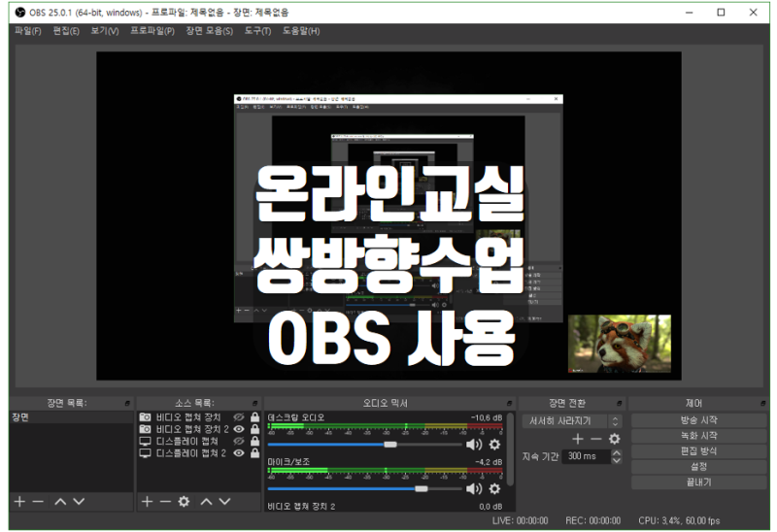Open 마이크/보조 settings gear
The image size is (777, 532).
tap(494, 489)
